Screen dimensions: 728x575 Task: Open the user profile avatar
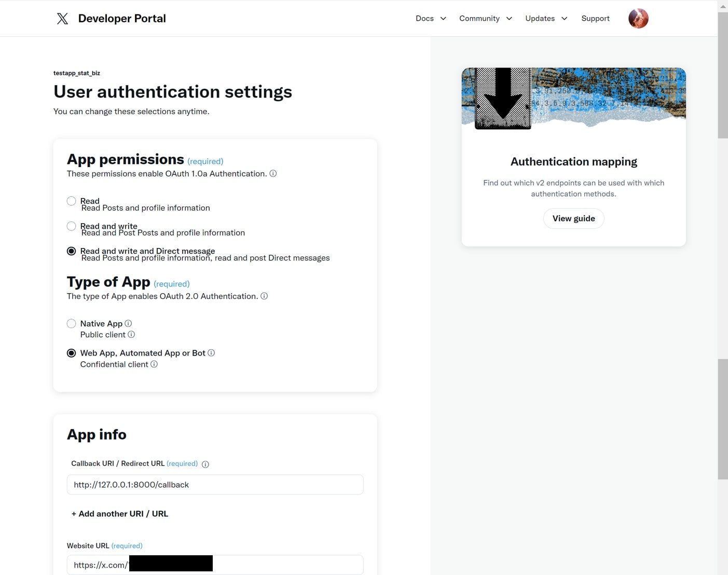(638, 18)
